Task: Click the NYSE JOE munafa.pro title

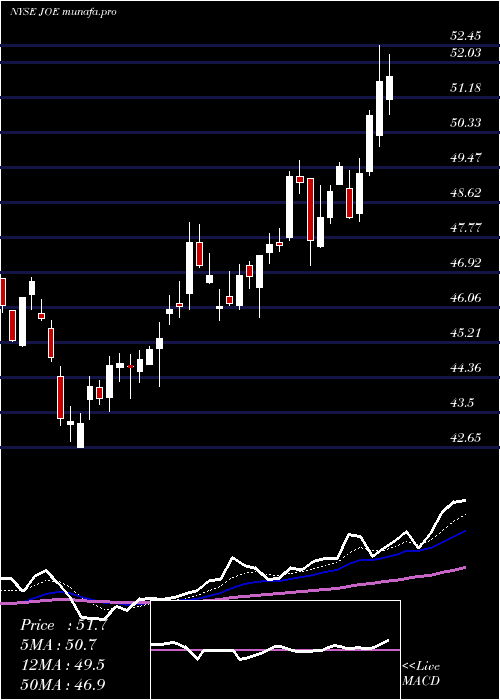Action: point(63,12)
